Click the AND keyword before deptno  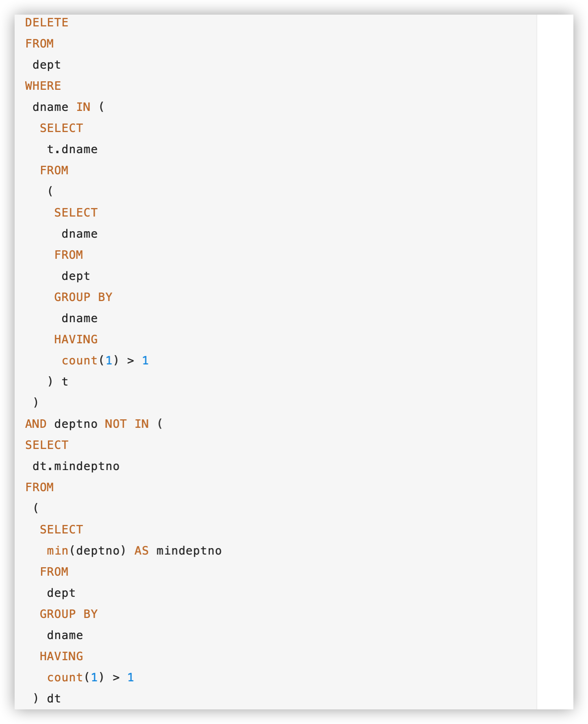(36, 424)
